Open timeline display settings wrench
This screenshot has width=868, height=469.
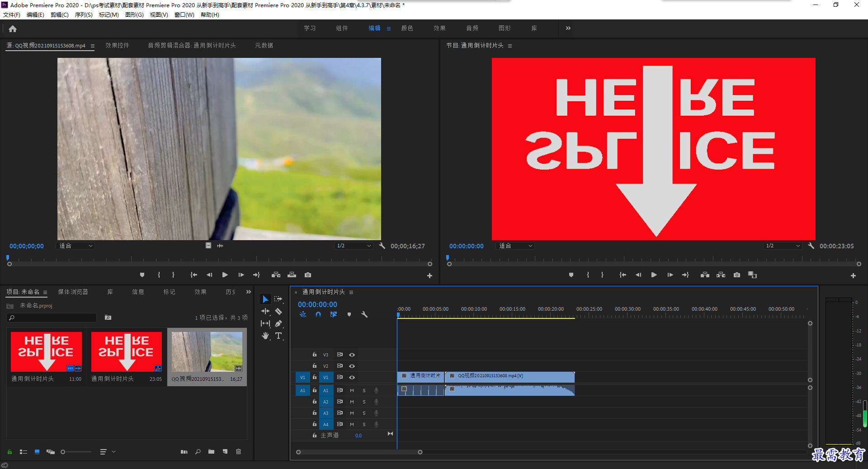364,314
